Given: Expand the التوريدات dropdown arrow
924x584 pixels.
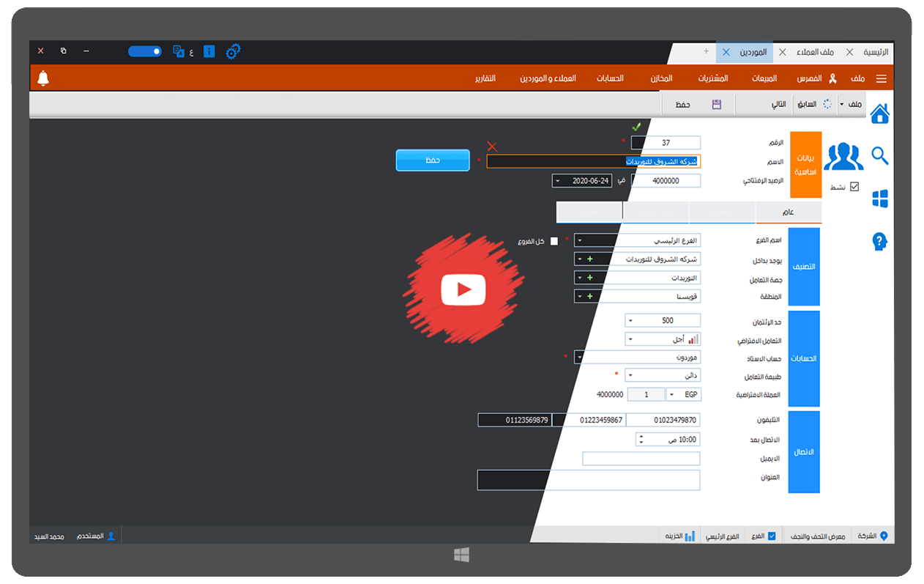Looking at the screenshot, I should coord(580,278).
